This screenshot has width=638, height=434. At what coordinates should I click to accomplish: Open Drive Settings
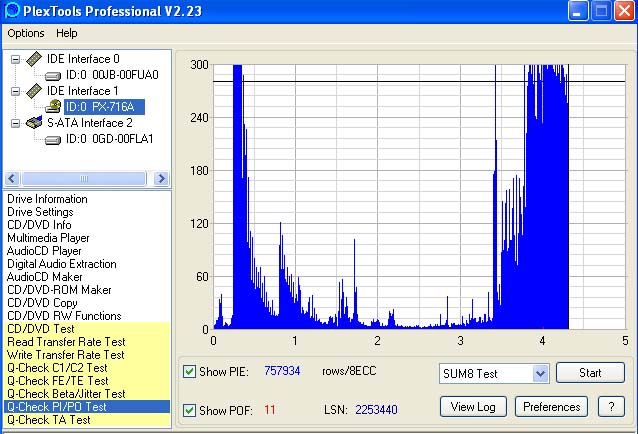point(40,212)
